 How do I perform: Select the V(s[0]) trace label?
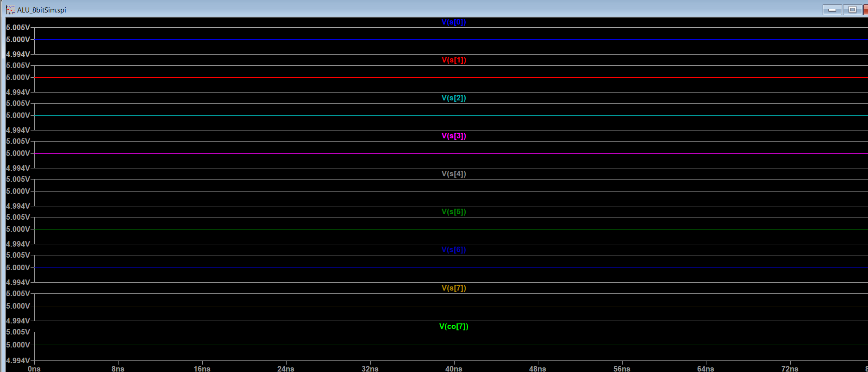(453, 22)
